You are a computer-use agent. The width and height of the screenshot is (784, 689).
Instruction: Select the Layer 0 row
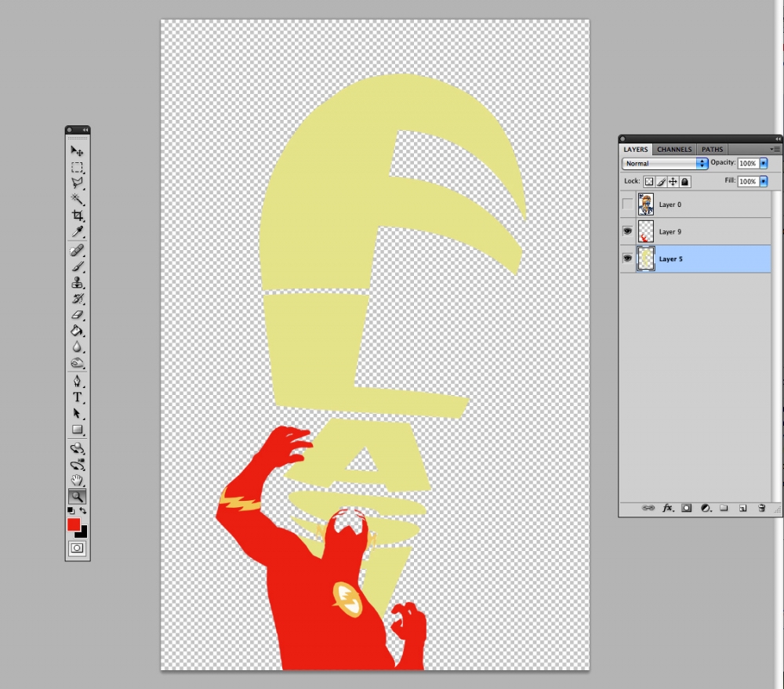(695, 204)
